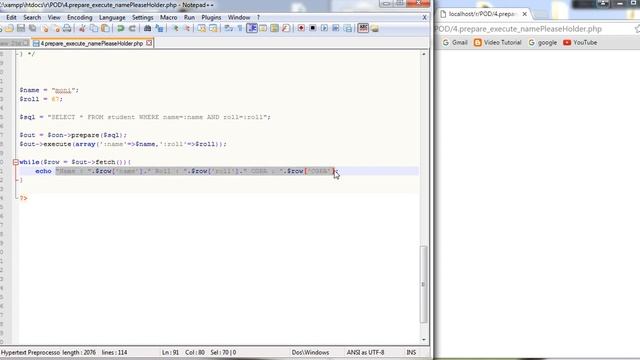The width and height of the screenshot is (640, 360).
Task: Close the localhost browser tab
Action: [x=524, y=14]
